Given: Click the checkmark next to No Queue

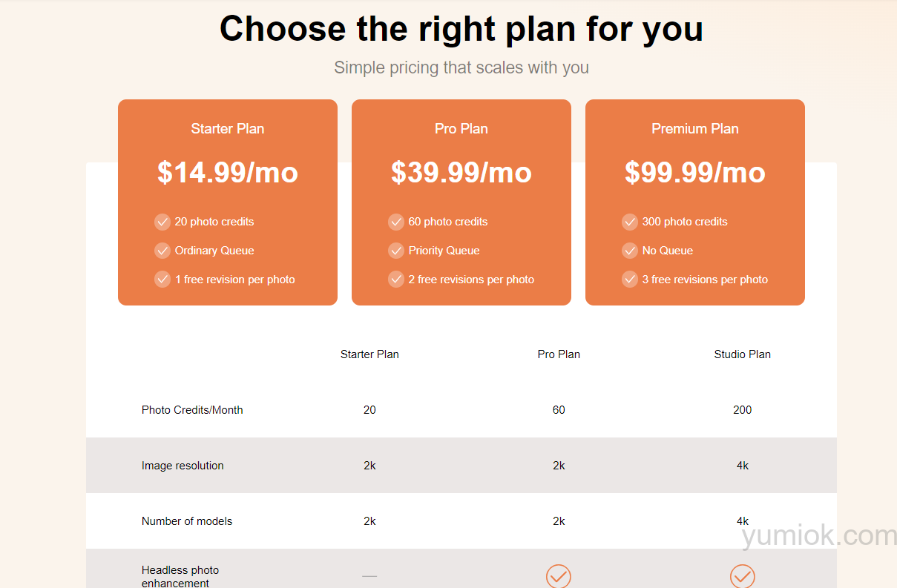Looking at the screenshot, I should (630, 251).
